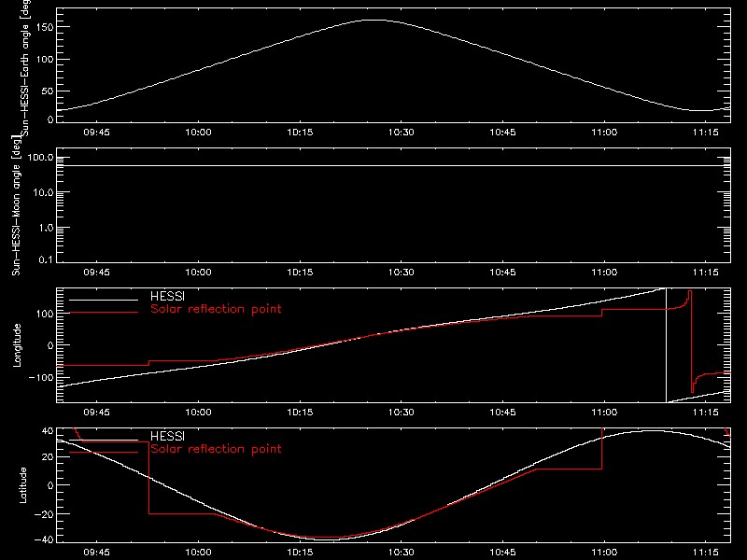
Task: Click '11:00' under the Latitude plot
Action: [604, 553]
